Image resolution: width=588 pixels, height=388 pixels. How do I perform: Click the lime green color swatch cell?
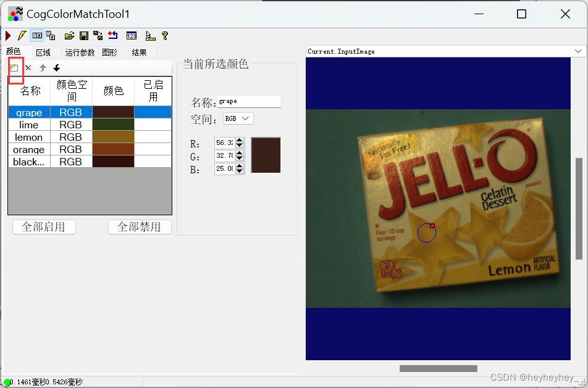pyautogui.click(x=113, y=125)
